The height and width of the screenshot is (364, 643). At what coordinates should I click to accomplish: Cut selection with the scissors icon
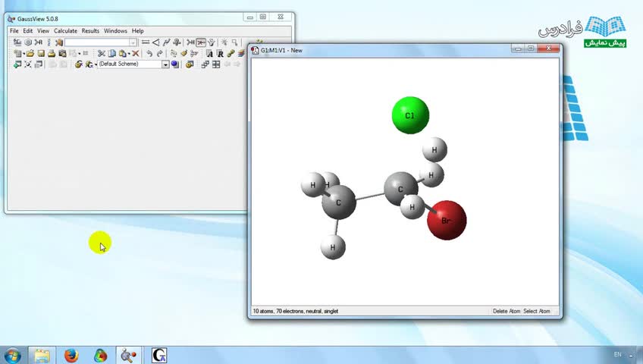click(102, 53)
